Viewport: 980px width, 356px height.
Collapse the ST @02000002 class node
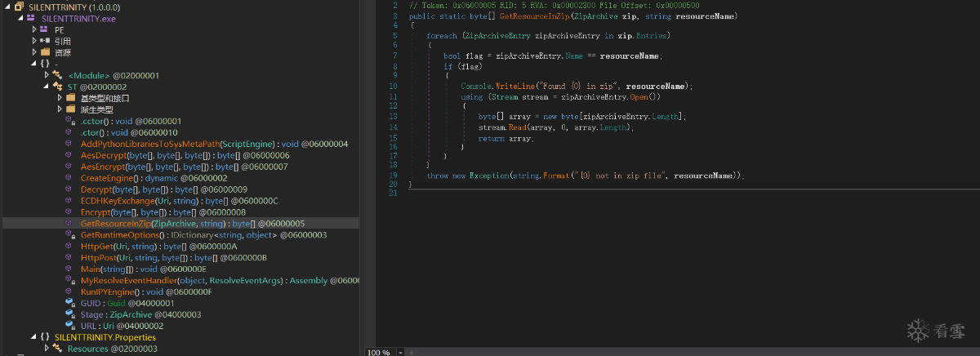[x=47, y=87]
